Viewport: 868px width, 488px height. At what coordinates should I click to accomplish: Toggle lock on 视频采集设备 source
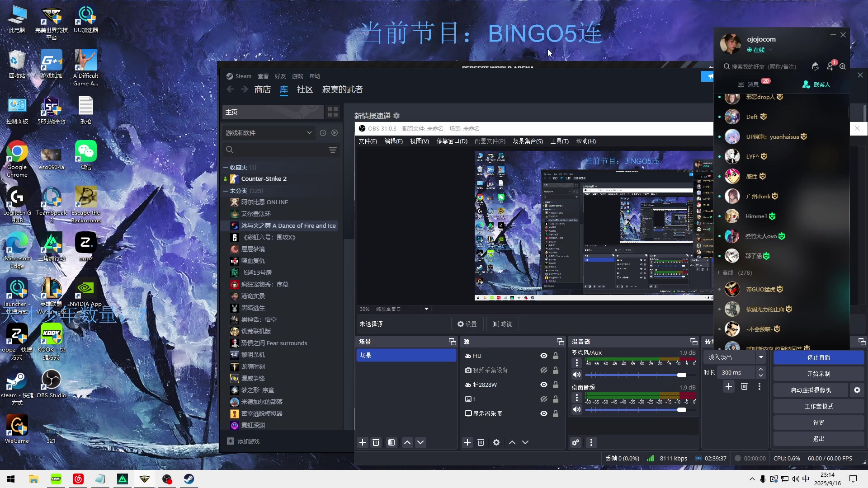(x=556, y=370)
